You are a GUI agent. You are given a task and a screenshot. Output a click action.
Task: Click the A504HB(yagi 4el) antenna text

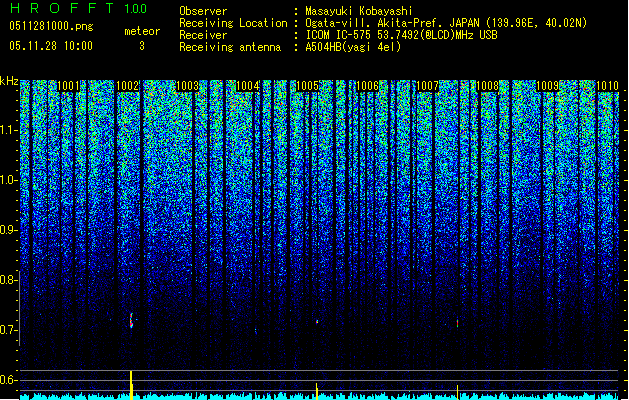click(353, 47)
